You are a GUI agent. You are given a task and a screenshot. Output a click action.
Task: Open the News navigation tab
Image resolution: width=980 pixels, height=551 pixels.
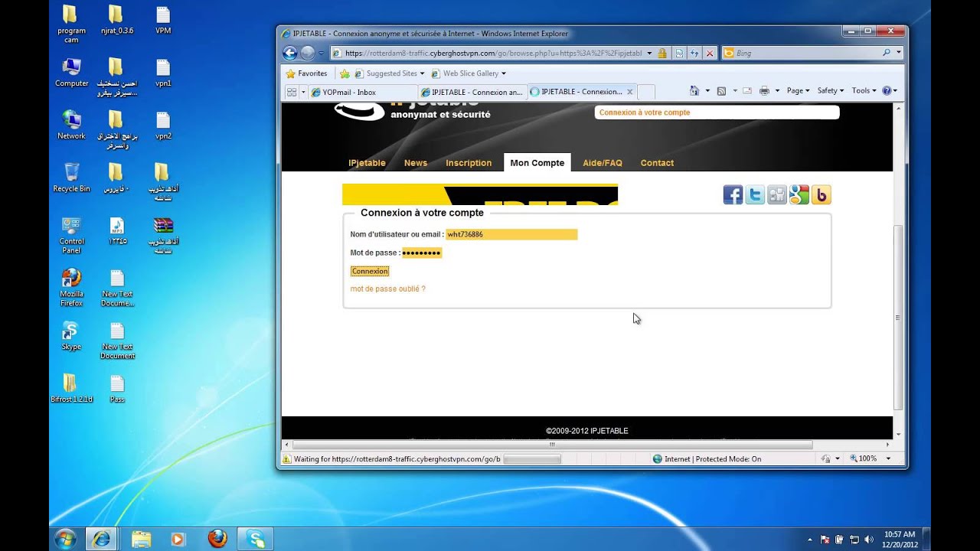pos(416,163)
